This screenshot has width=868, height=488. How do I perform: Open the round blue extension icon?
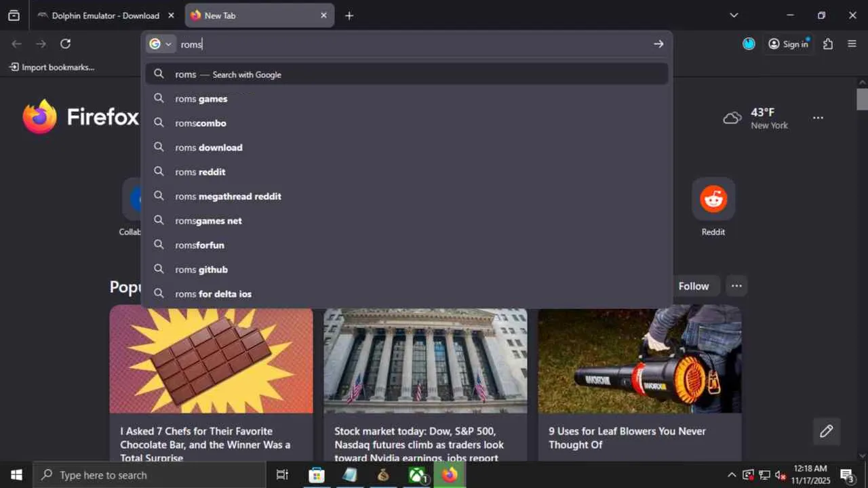(749, 44)
